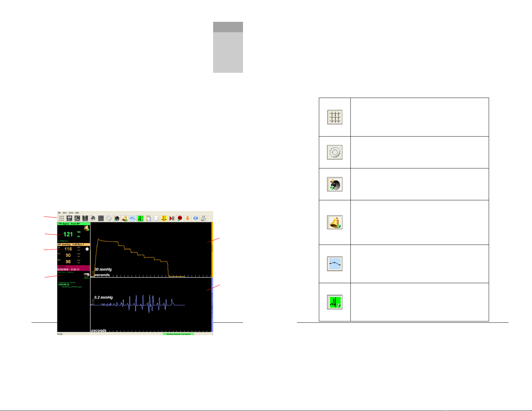Image resolution: width=532 pixels, height=411 pixels.
Task: Click the pulse rate value 121
Action: click(68, 234)
